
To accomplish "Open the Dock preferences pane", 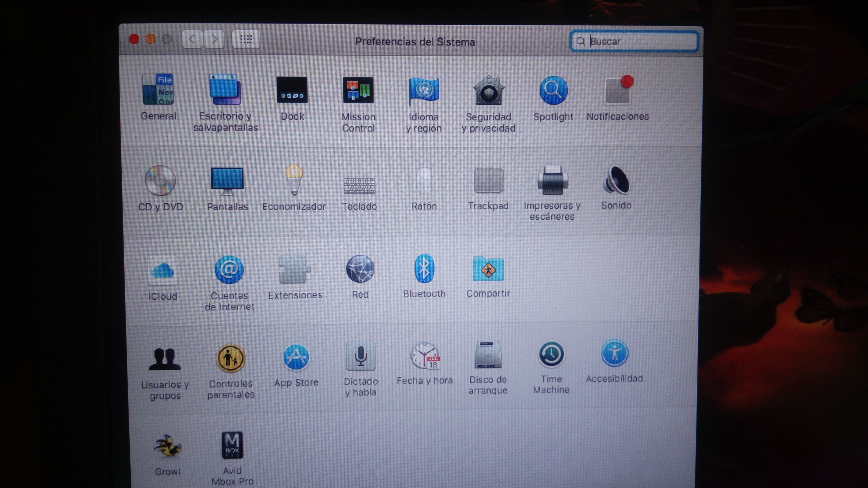I will coord(292,91).
